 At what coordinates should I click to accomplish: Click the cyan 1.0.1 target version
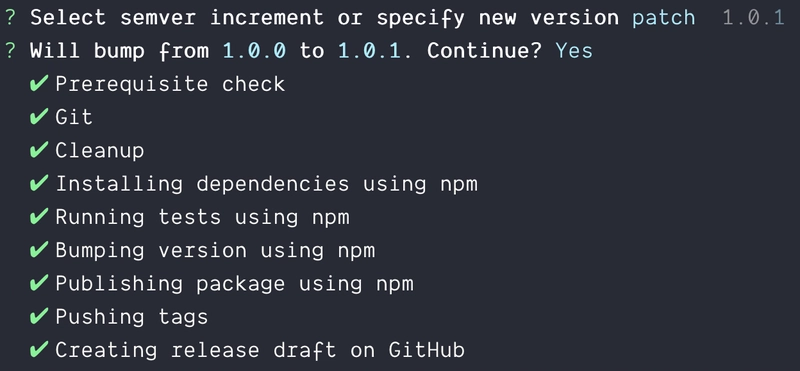pos(370,51)
